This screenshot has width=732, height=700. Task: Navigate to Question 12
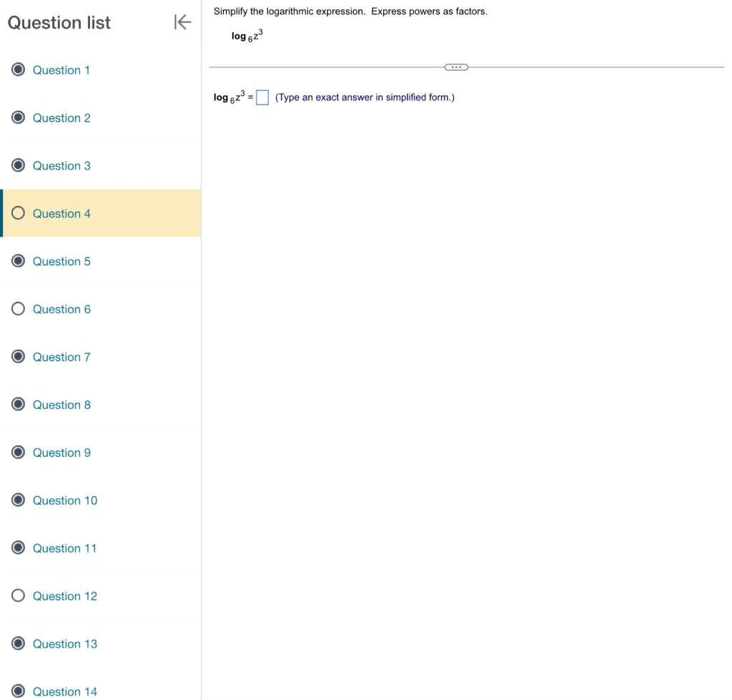(65, 596)
